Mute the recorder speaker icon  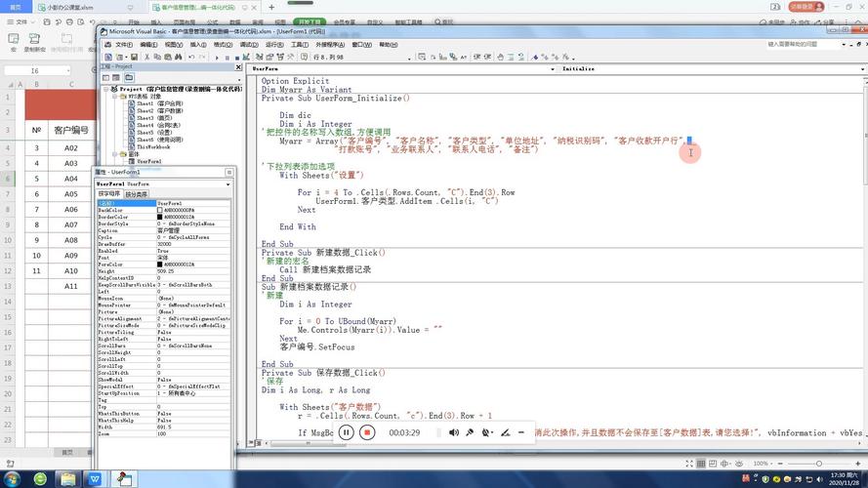coord(454,432)
